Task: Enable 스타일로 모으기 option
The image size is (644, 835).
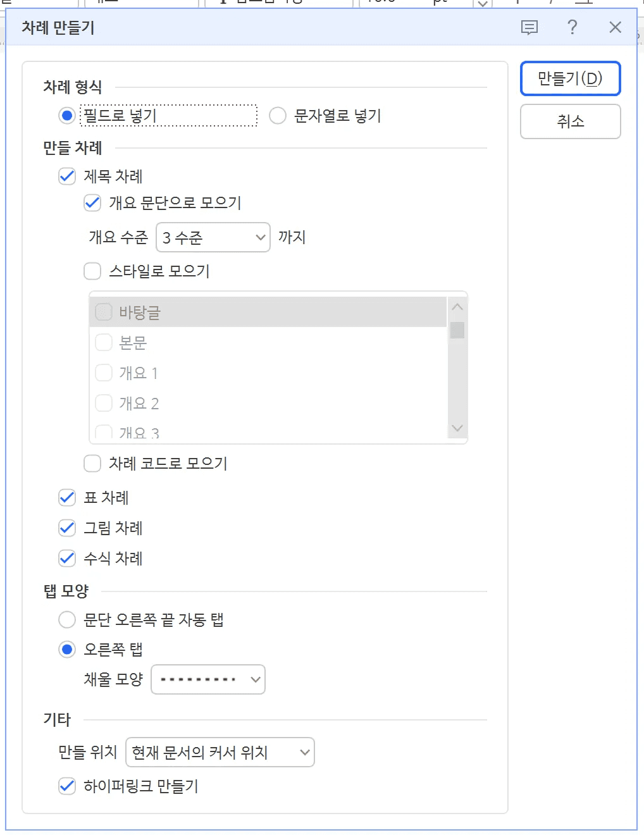Action: click(92, 271)
